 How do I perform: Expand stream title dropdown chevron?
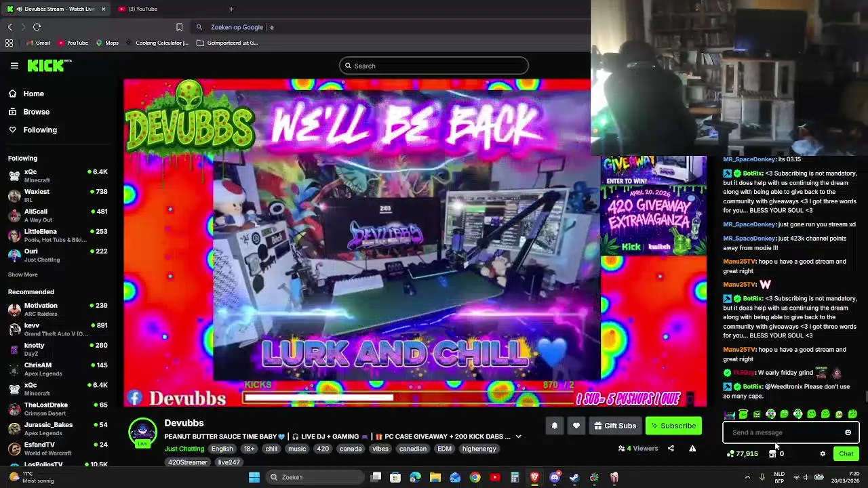518,437
